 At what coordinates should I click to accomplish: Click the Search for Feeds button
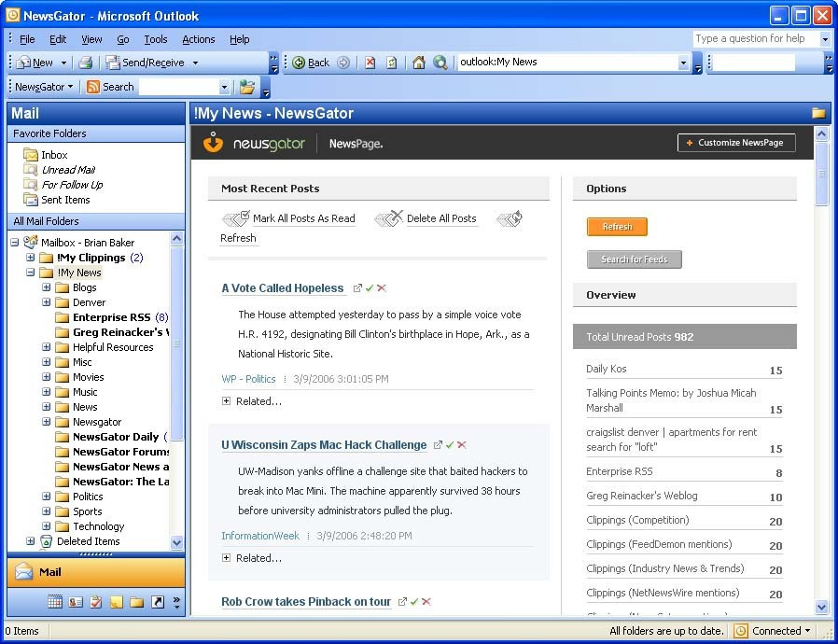634,259
